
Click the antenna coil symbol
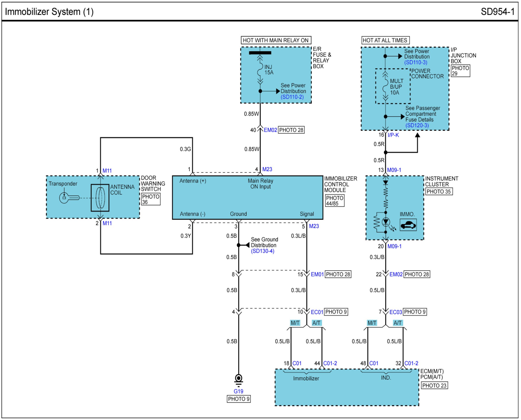pos(100,198)
